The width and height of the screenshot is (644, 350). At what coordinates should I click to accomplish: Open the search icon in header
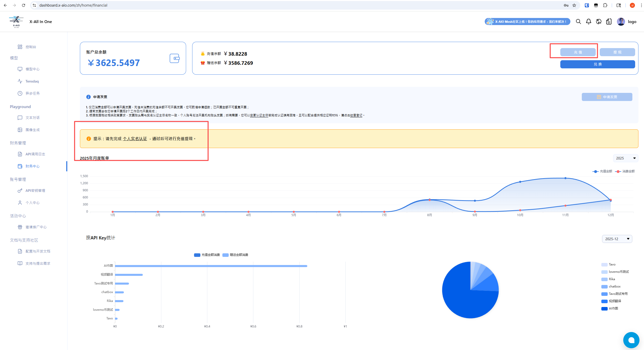coord(578,22)
